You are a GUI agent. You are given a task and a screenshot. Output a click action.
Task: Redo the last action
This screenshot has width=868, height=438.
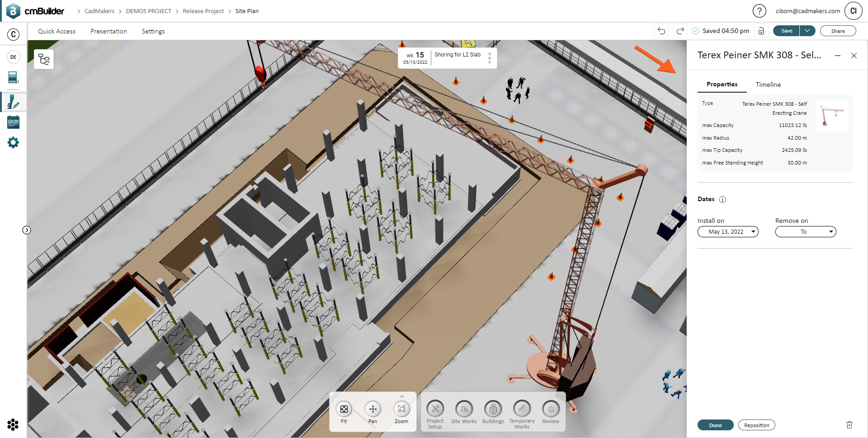click(x=680, y=31)
